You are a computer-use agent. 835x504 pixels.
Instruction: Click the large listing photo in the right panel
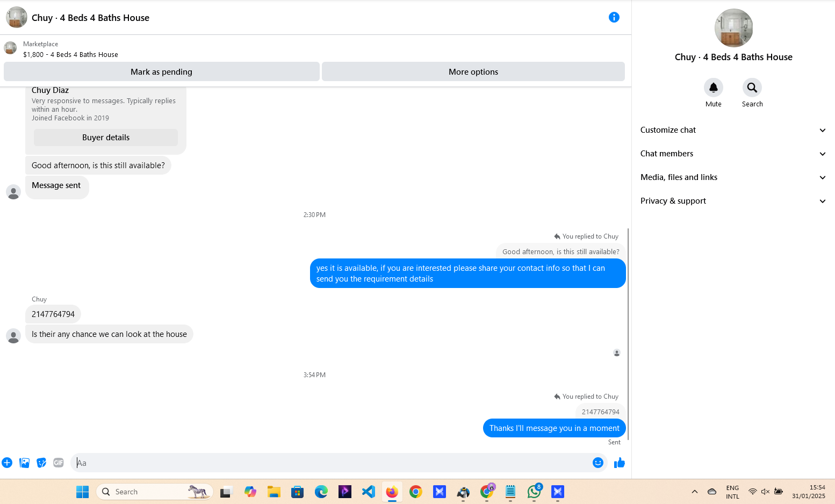coord(733,28)
